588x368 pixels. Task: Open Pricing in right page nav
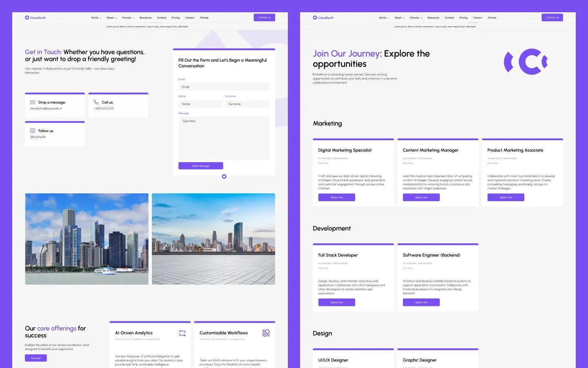[463, 18]
